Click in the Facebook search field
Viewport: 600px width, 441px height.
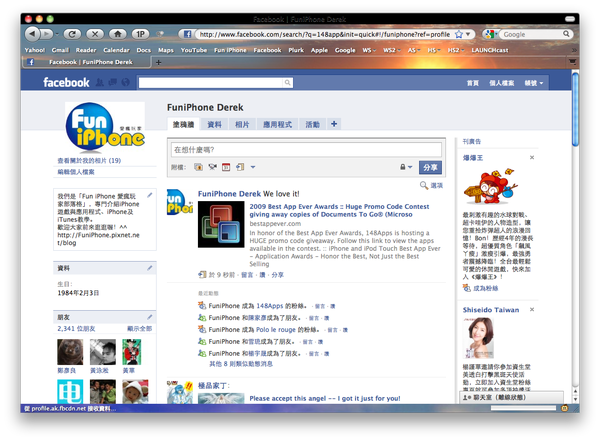211,83
